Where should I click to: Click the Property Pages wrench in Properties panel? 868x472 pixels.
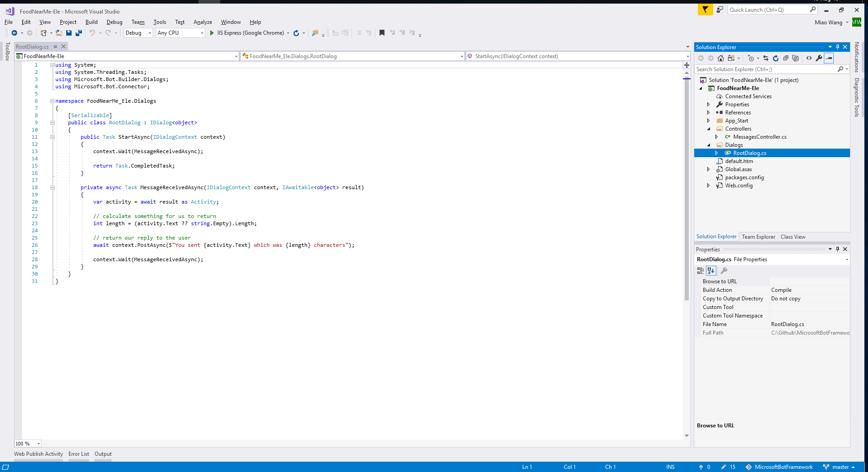724,271
